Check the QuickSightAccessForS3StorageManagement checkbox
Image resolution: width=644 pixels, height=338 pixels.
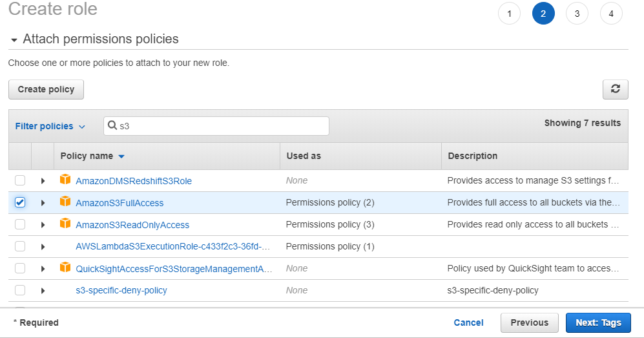click(x=20, y=268)
